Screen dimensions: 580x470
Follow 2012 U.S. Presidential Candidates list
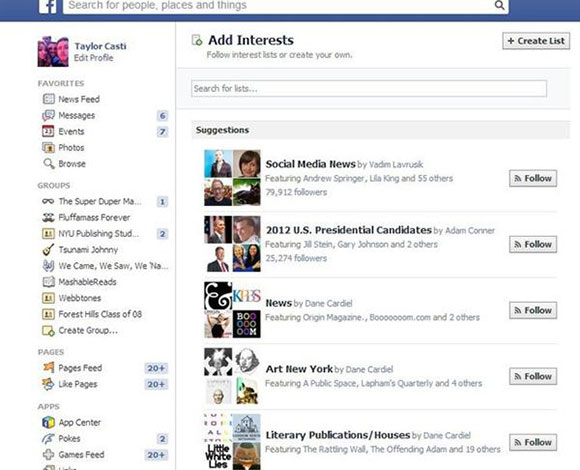533,244
